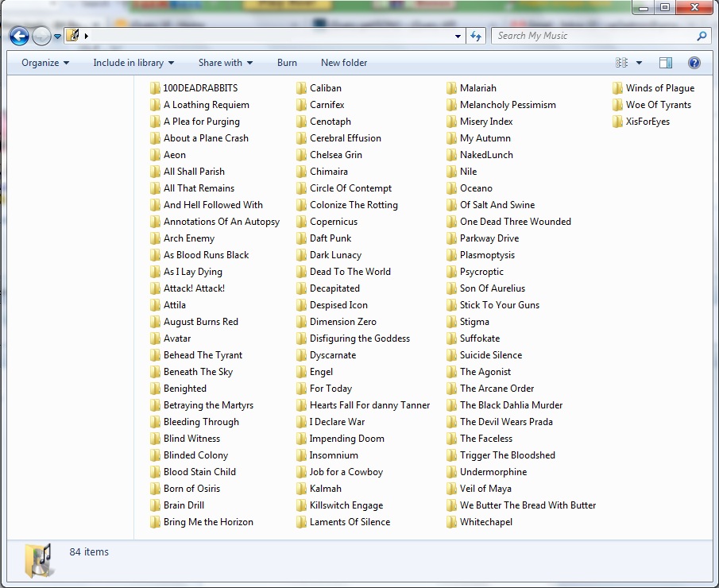
Task: Open the Organize dropdown menu
Action: pos(43,62)
